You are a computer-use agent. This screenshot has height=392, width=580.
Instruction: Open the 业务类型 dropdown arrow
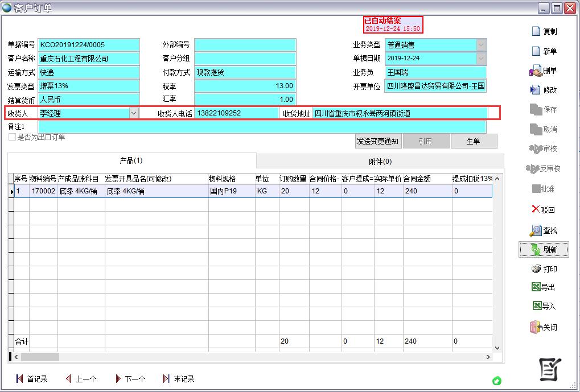(x=482, y=45)
